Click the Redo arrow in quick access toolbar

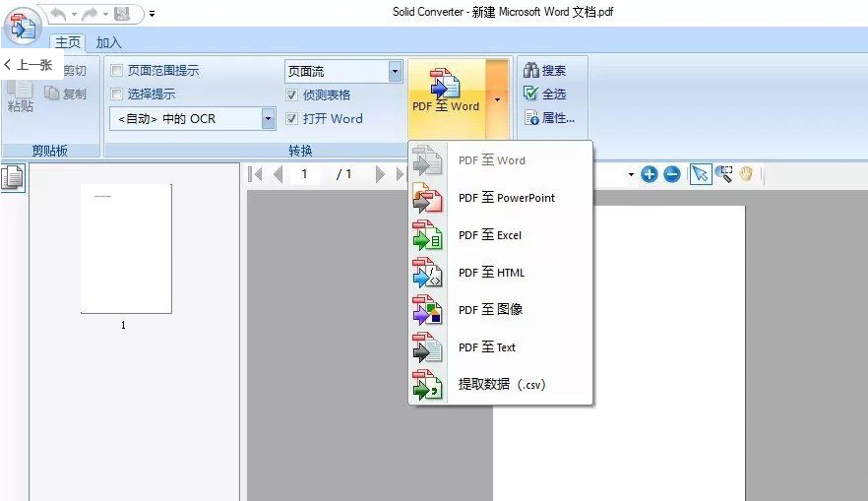pyautogui.click(x=90, y=14)
